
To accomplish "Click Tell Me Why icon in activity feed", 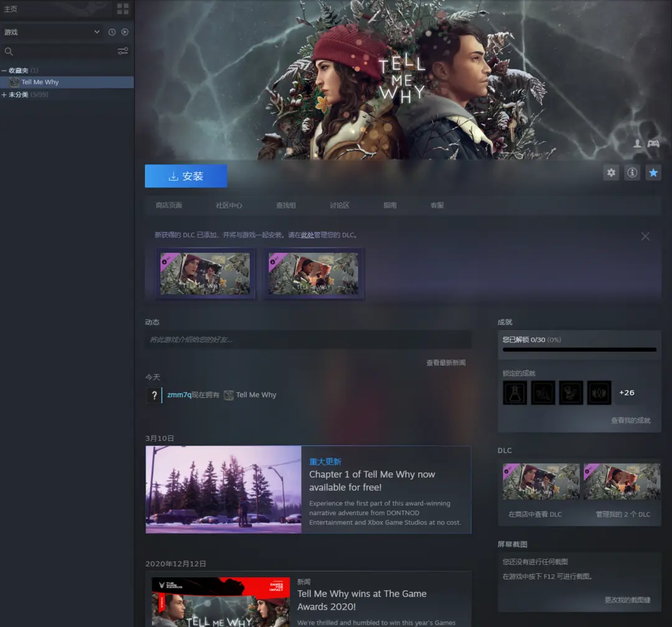I will pos(229,395).
